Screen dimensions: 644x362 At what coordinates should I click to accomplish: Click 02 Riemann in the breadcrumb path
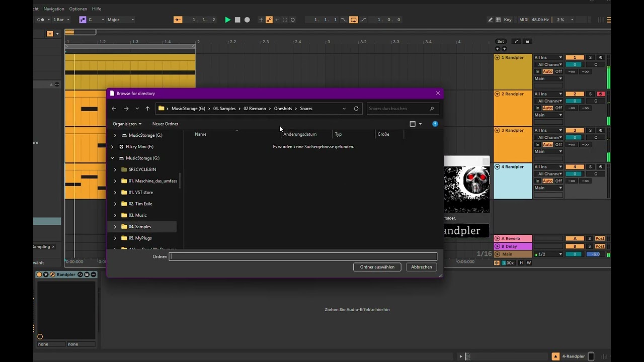(x=255, y=109)
